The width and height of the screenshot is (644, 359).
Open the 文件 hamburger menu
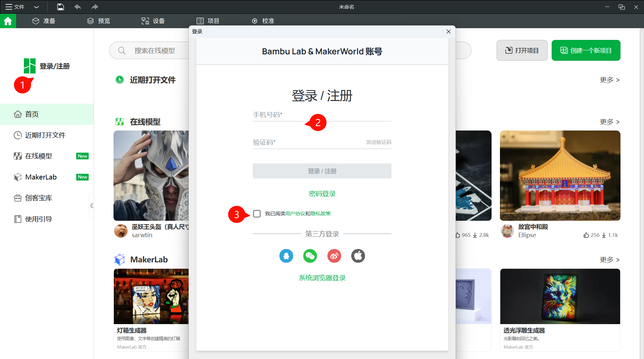15,7
